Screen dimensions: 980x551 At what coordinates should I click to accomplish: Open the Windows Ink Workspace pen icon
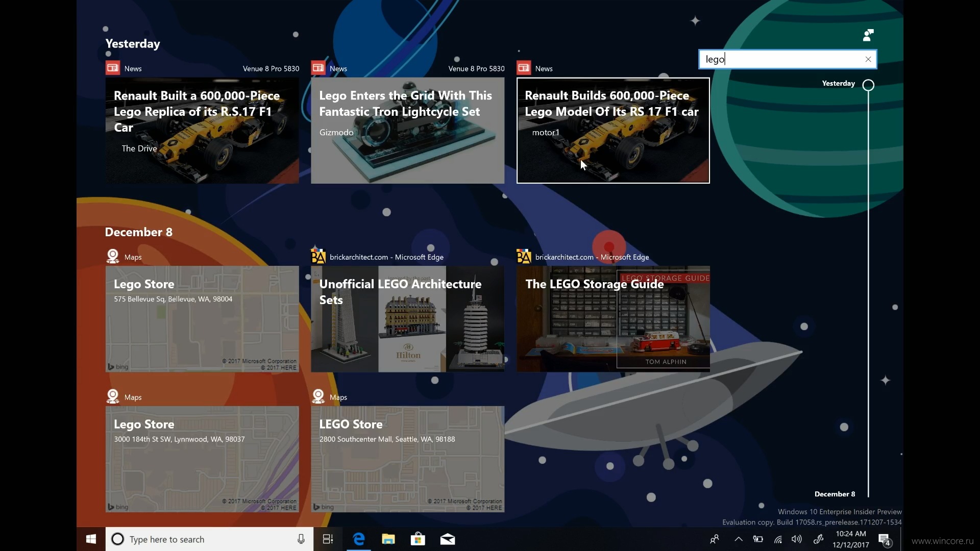pos(818,539)
